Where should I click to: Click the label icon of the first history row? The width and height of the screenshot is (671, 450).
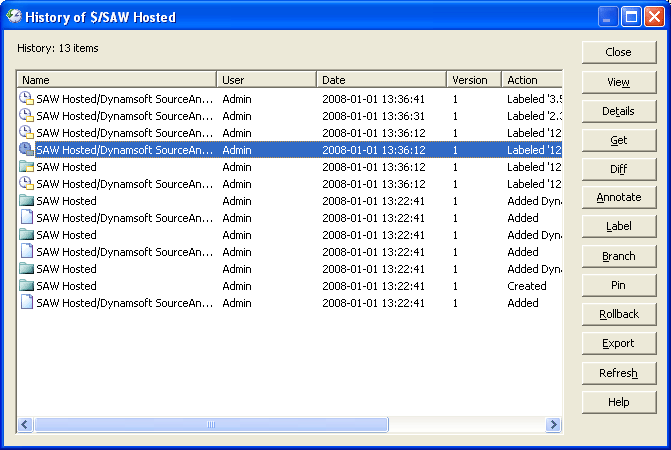coord(26,99)
